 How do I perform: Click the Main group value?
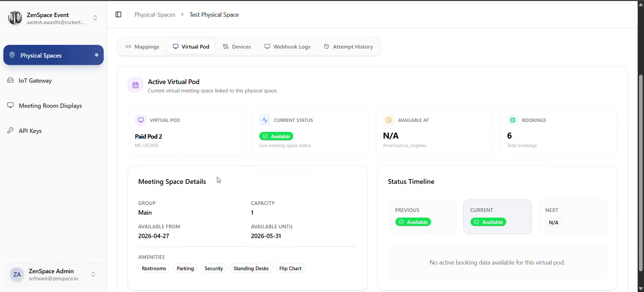coord(145,213)
